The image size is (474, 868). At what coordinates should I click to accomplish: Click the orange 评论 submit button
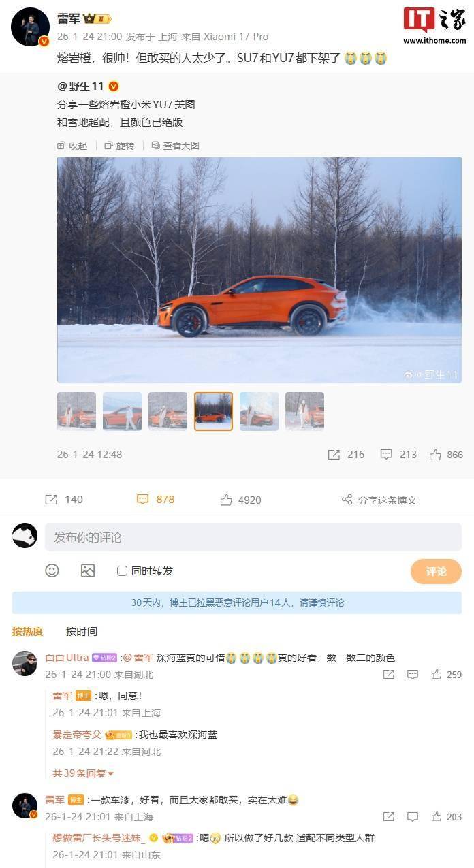(436, 571)
